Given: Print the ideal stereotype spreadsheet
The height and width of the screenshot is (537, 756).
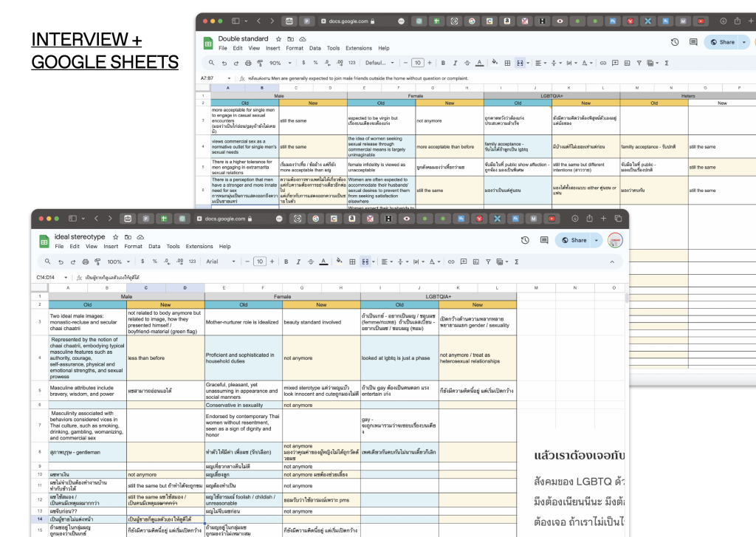Looking at the screenshot, I should [x=86, y=261].
